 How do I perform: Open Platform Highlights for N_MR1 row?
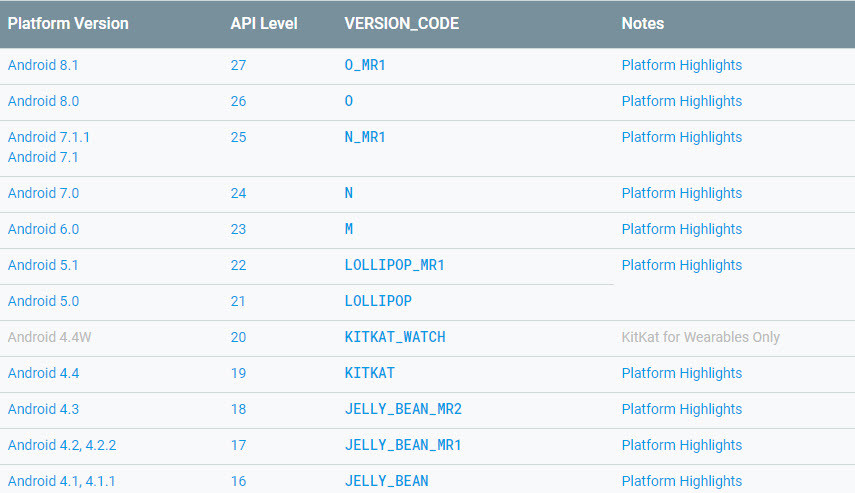coord(682,137)
